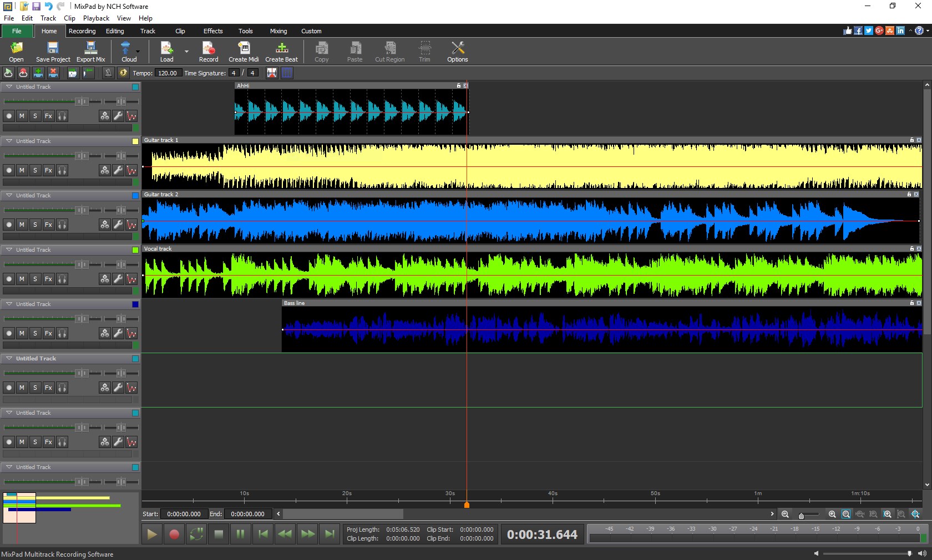Click the Delete Track icon with red cross
The width and height of the screenshot is (932, 560).
point(53,73)
